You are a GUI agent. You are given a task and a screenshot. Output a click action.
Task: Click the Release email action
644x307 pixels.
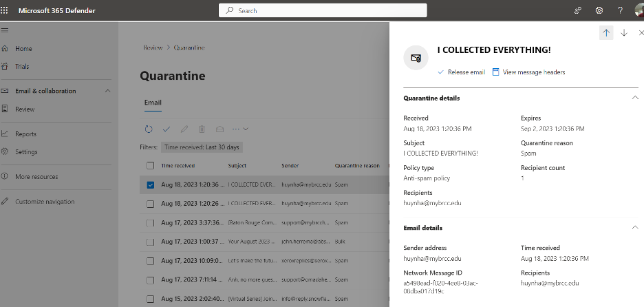pos(462,72)
